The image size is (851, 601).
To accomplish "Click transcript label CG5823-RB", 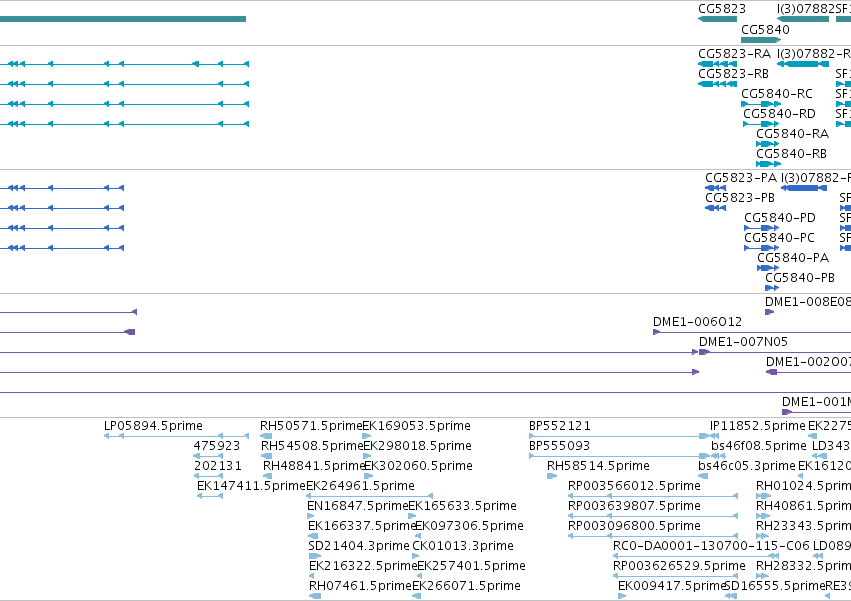I will (x=733, y=74).
